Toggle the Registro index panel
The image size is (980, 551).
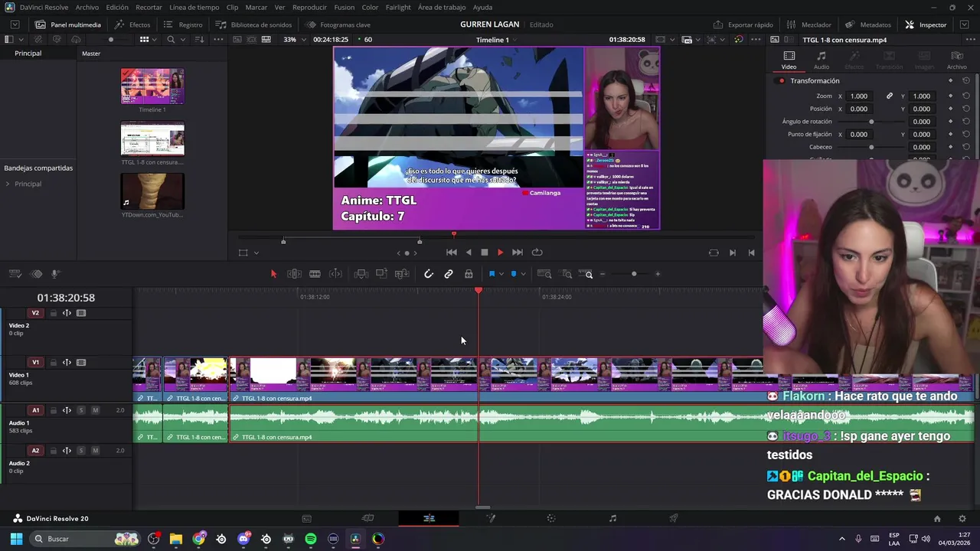pyautogui.click(x=183, y=24)
